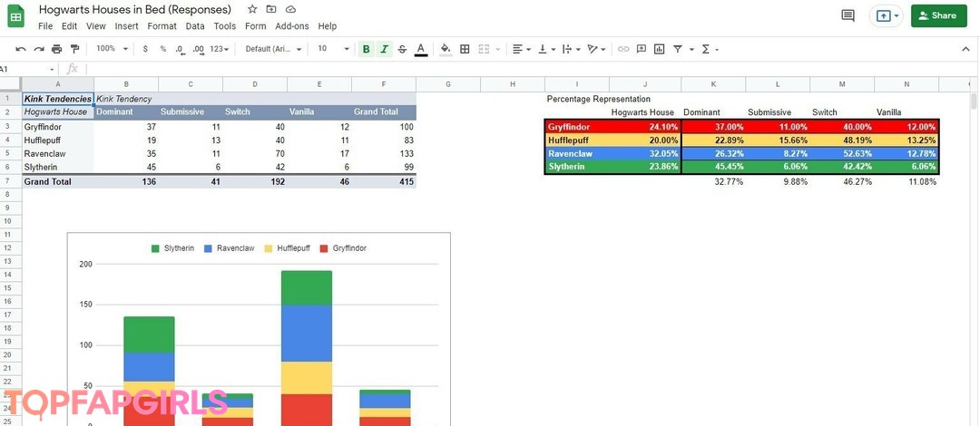Toggle bold formatting
The width and height of the screenshot is (980, 426).
pos(367,49)
